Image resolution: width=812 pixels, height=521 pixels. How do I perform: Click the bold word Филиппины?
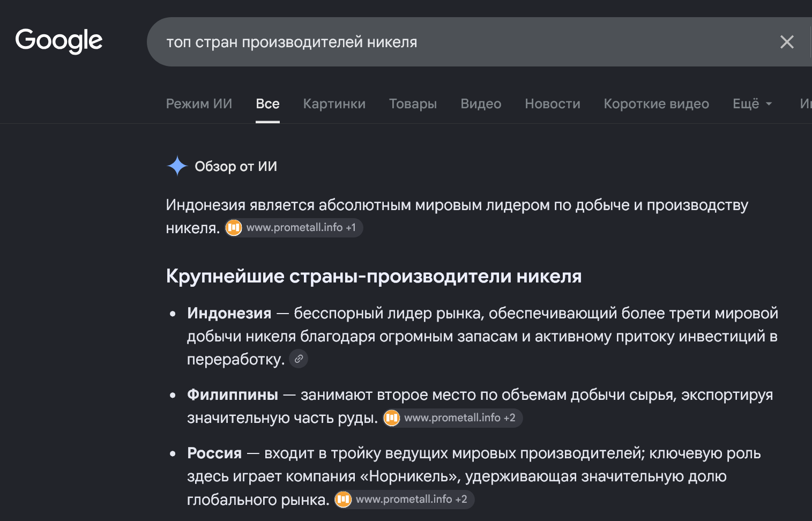pos(233,395)
